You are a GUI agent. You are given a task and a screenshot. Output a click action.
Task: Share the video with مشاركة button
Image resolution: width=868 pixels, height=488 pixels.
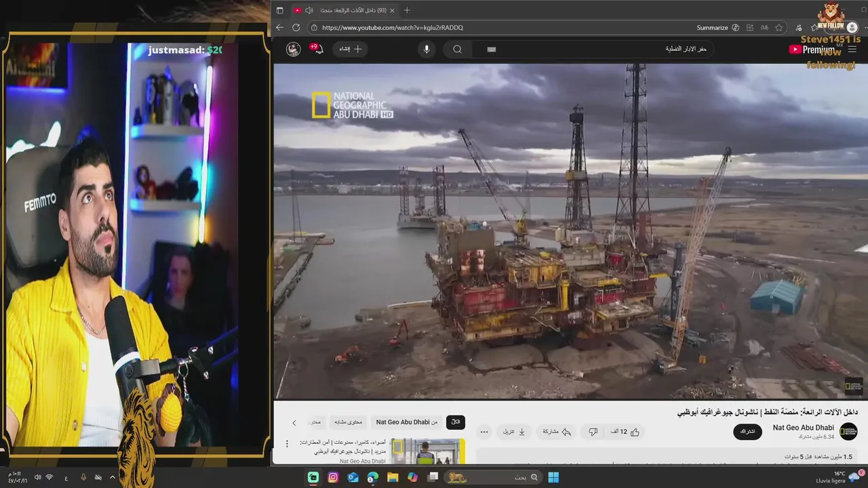point(557,432)
